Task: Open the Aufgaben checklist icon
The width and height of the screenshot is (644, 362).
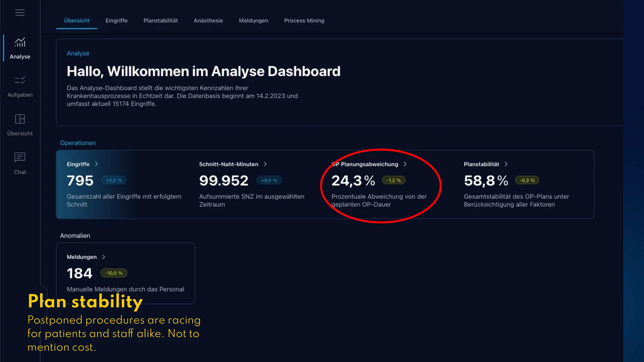Action: point(20,80)
